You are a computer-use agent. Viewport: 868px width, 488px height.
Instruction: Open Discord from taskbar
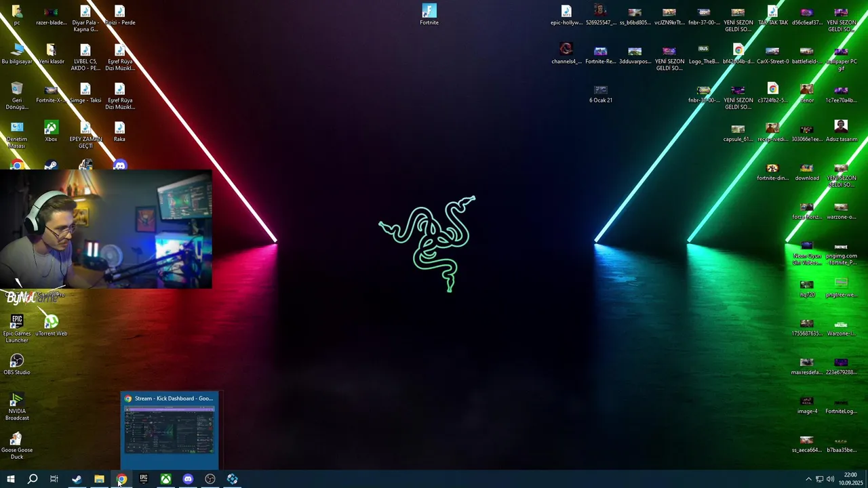tap(188, 479)
